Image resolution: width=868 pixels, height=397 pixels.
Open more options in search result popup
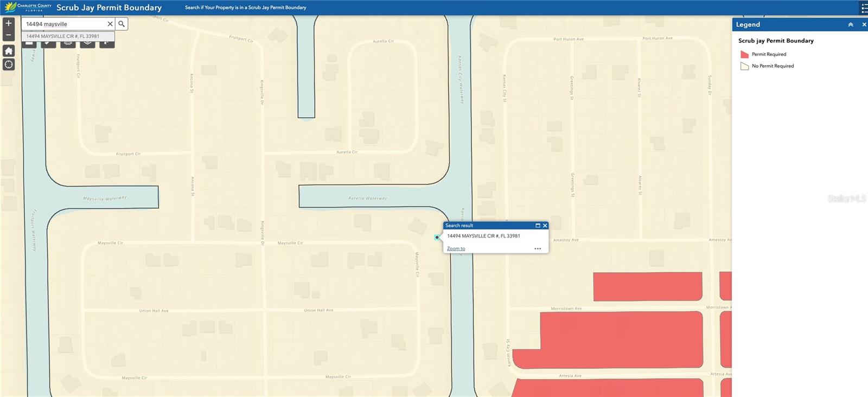pyautogui.click(x=538, y=249)
